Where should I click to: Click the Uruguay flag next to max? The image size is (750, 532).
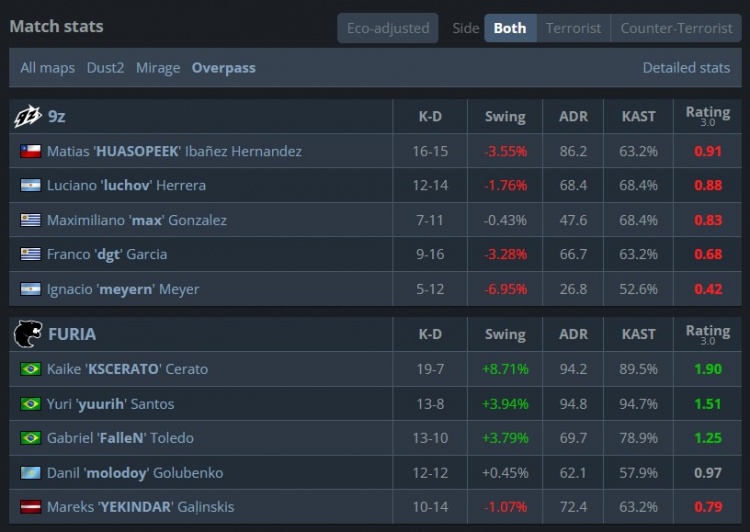[31, 220]
